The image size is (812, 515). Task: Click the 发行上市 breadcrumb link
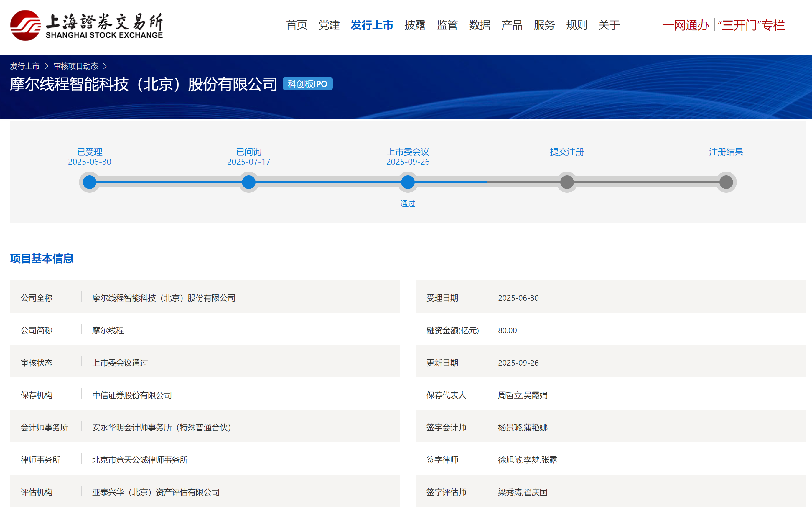click(x=25, y=66)
